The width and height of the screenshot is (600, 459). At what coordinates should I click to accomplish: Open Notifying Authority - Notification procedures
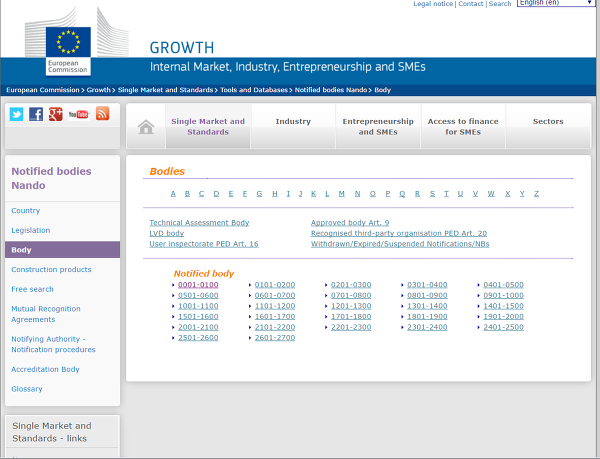[x=53, y=344]
